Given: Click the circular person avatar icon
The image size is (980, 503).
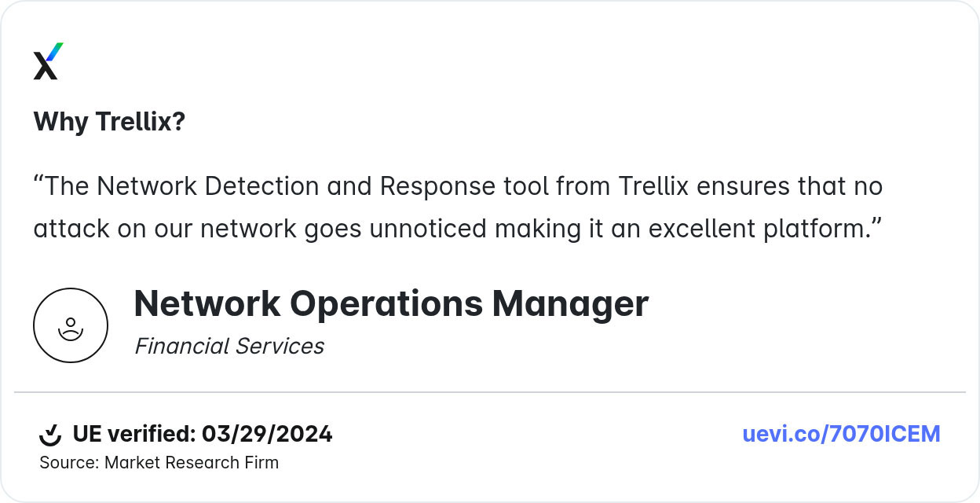Looking at the screenshot, I should click(x=71, y=325).
